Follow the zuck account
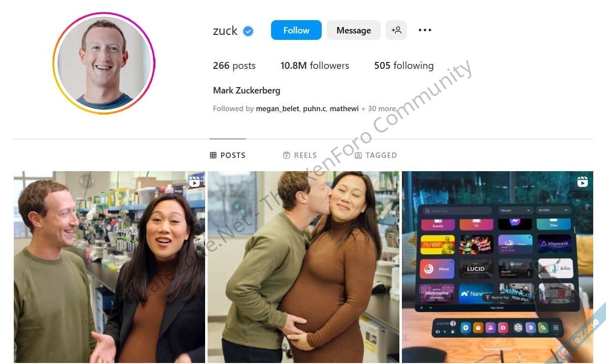Image resolution: width=606 pixels, height=364 pixels. 296,30
